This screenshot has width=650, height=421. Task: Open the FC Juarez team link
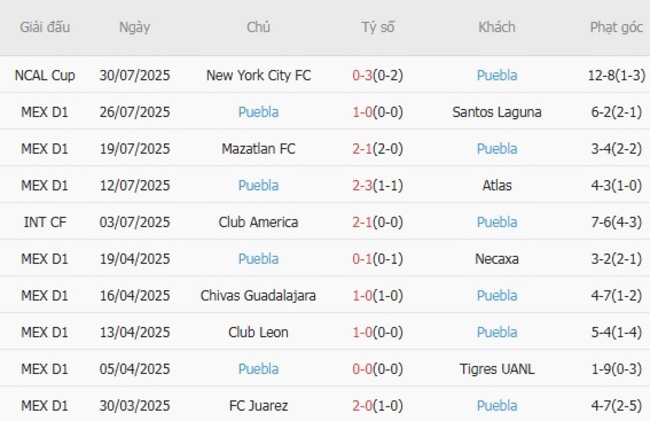[x=258, y=405]
